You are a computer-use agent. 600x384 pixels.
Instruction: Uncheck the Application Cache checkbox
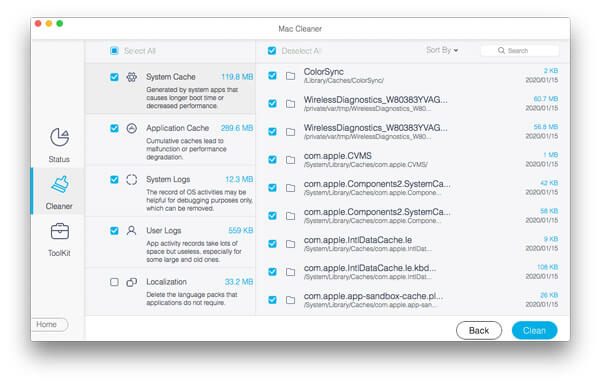pos(114,128)
